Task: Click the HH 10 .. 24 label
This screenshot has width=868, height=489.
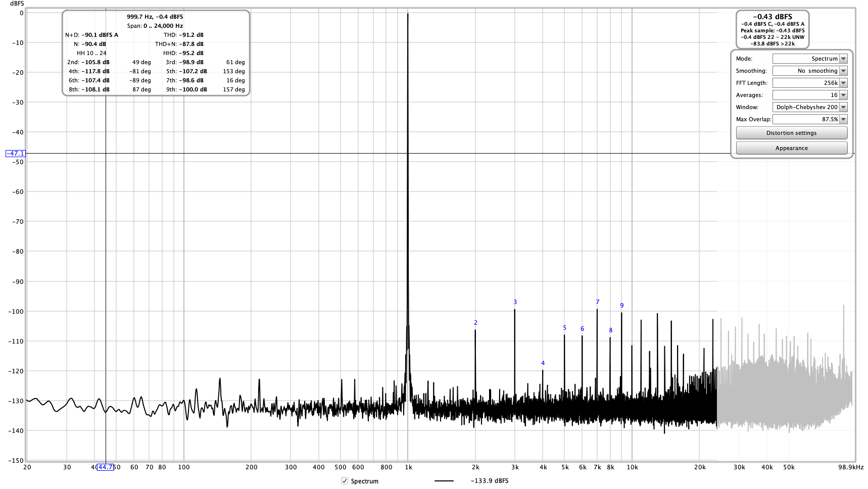Action: 91,53
